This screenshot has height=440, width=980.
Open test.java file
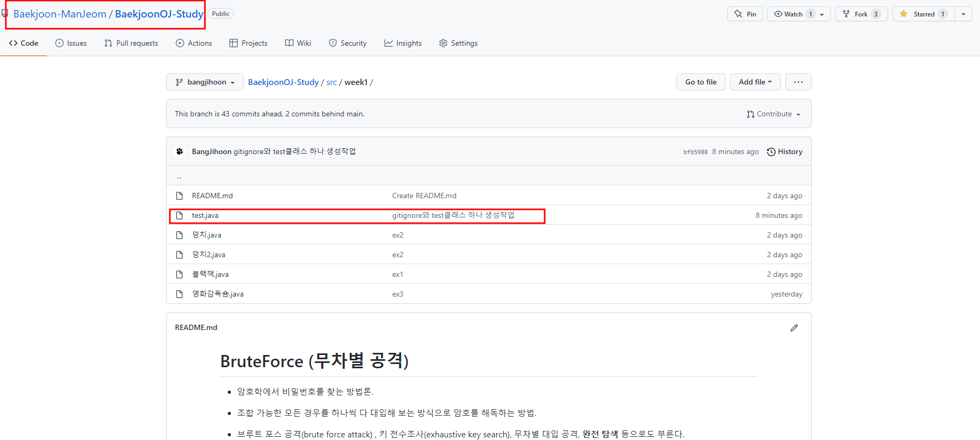[x=205, y=215]
